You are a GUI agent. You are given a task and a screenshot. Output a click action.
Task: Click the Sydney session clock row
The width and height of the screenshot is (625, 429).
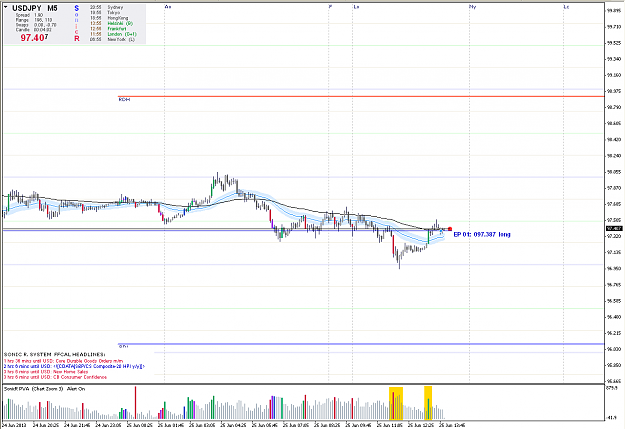[x=107, y=7]
